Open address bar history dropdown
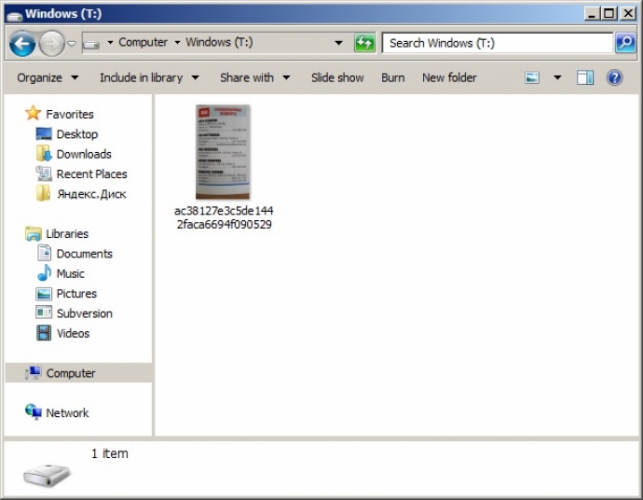Image resolution: width=643 pixels, height=500 pixels. tap(338, 43)
